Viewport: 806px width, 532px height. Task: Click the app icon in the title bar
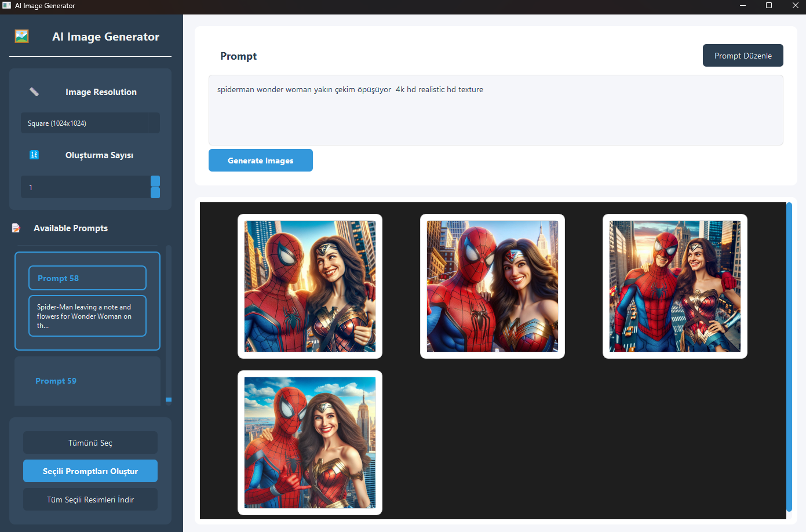click(x=6, y=5)
